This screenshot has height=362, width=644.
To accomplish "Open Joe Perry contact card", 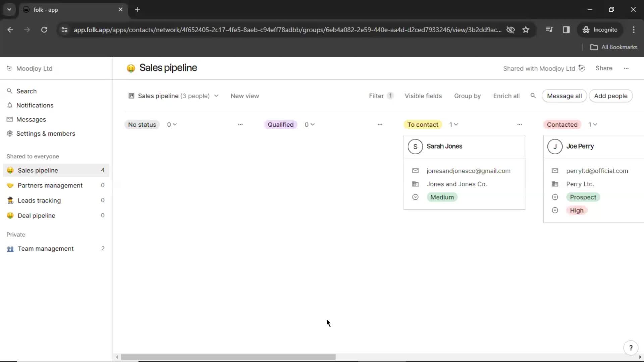I will 594,179.
